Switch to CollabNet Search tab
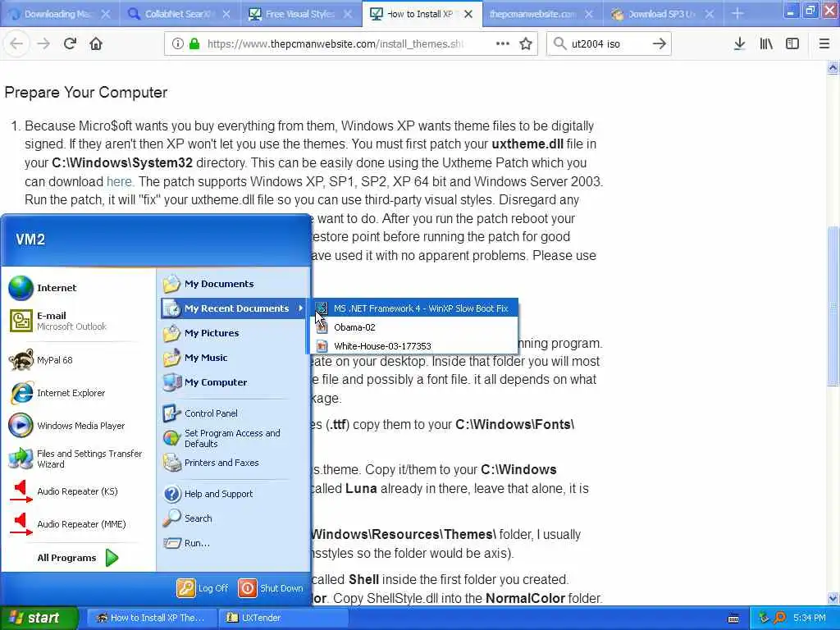 pos(178,14)
